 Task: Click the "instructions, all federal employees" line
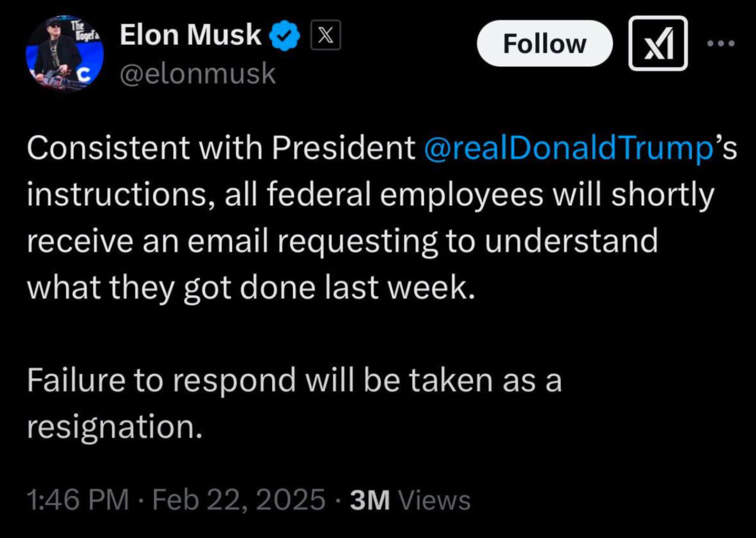pos(285,195)
